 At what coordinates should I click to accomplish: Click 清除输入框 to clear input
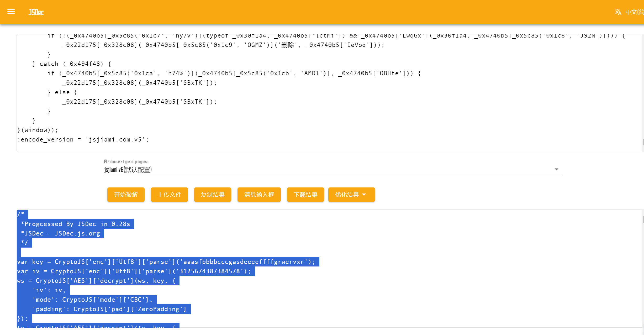point(259,195)
